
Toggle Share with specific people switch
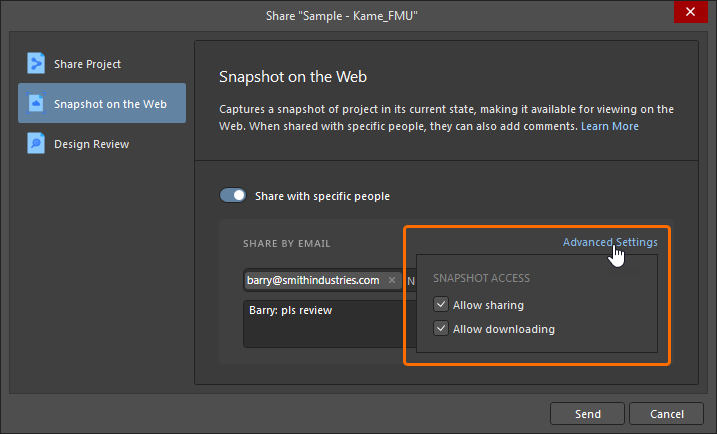click(232, 196)
